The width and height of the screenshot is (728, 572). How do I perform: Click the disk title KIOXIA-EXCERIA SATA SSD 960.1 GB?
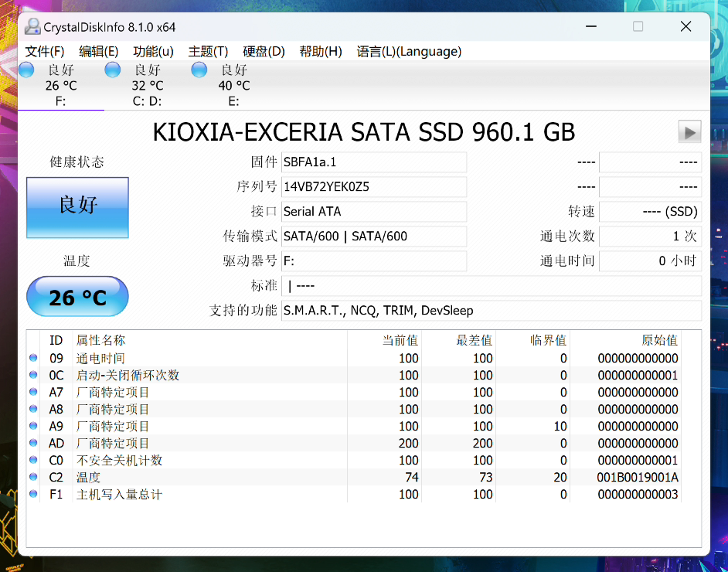pyautogui.click(x=364, y=132)
